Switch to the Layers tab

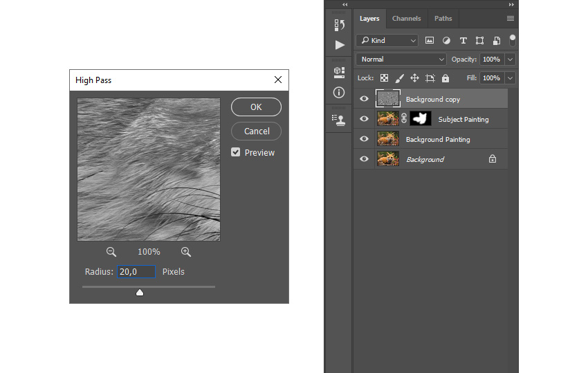click(369, 19)
